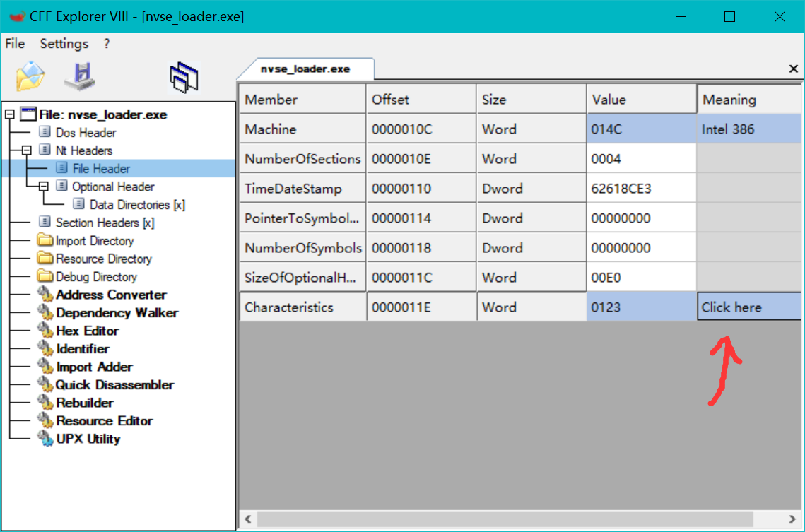Select the Dos Header tree label
Viewport: 805px width, 532px height.
point(86,132)
